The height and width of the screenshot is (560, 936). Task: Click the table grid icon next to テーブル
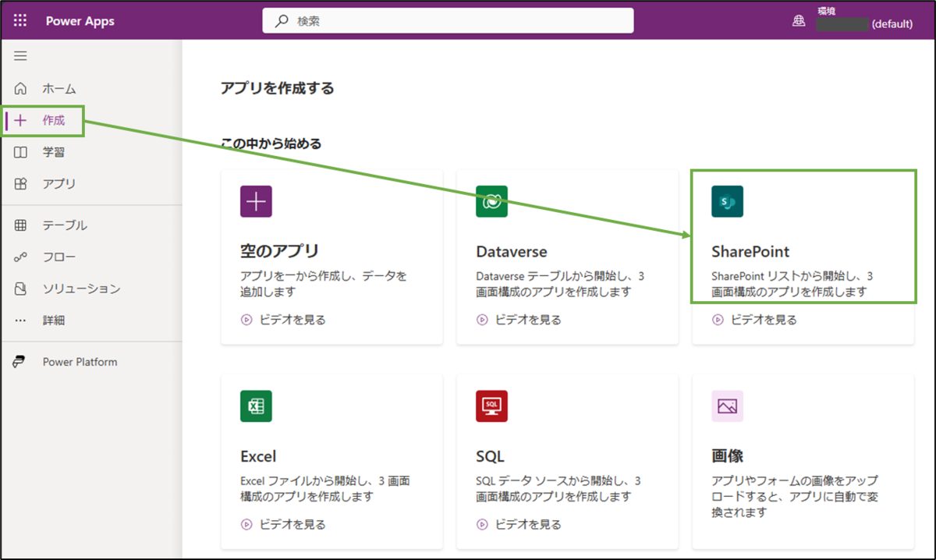pos(21,225)
